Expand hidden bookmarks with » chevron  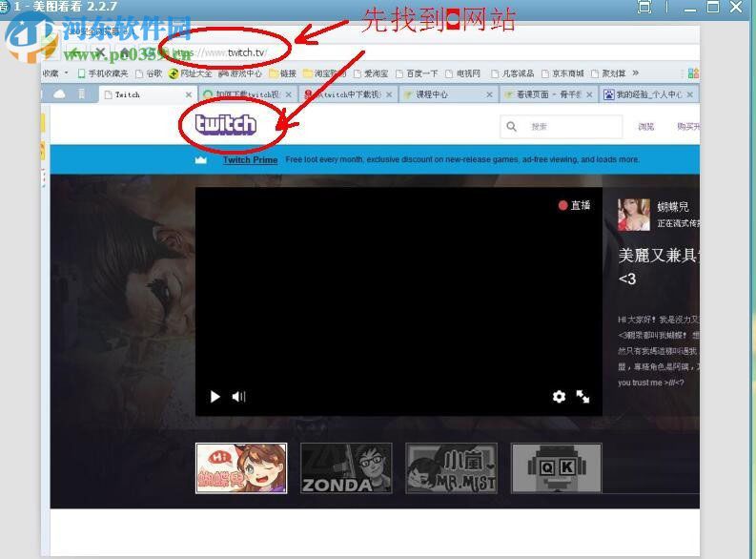[x=636, y=72]
